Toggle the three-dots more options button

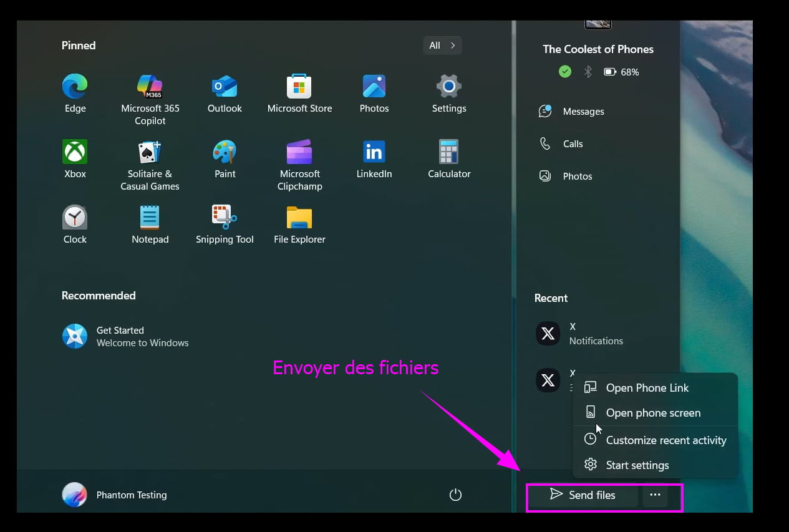(655, 495)
